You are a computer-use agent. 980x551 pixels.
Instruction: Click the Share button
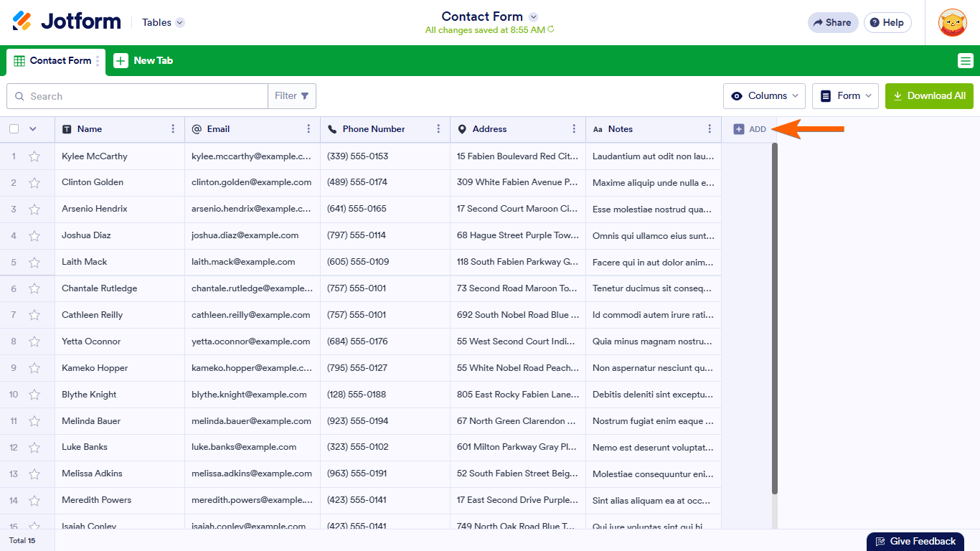(x=832, y=22)
